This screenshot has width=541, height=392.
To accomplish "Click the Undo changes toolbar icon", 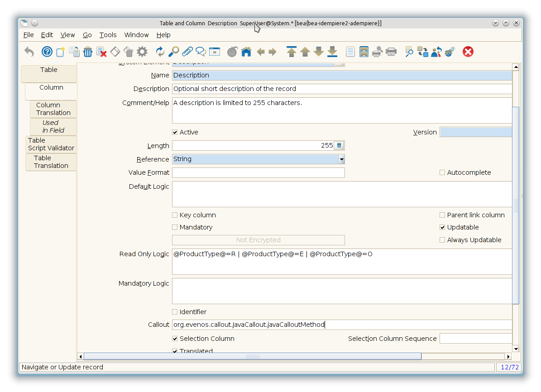I will coord(29,52).
